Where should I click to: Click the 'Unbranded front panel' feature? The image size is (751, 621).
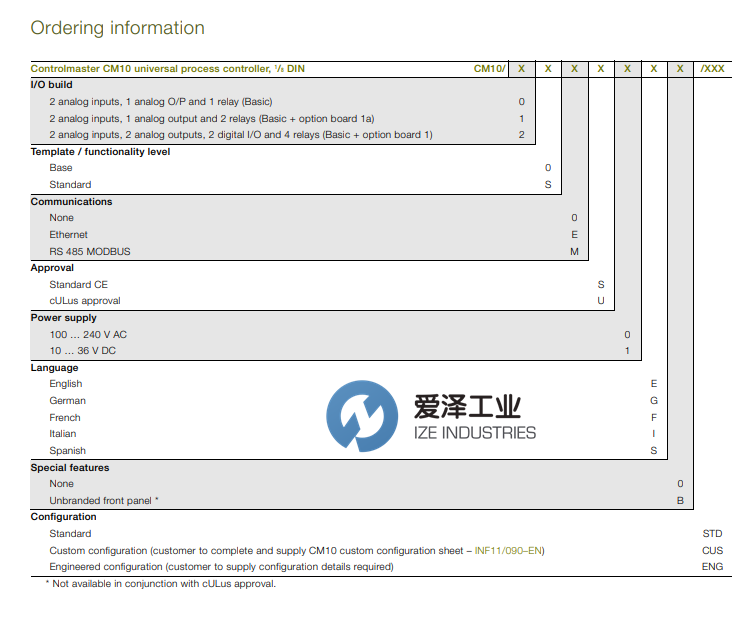104,501
